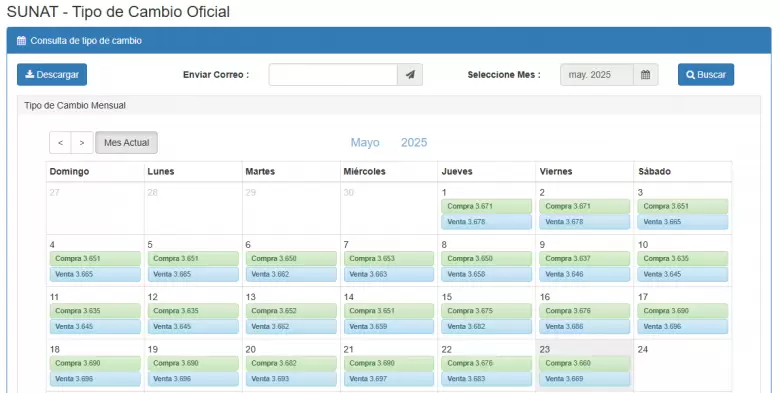Select Venta 3.697 on May 21
Image resolution: width=780 pixels, height=393 pixels.
tap(389, 379)
